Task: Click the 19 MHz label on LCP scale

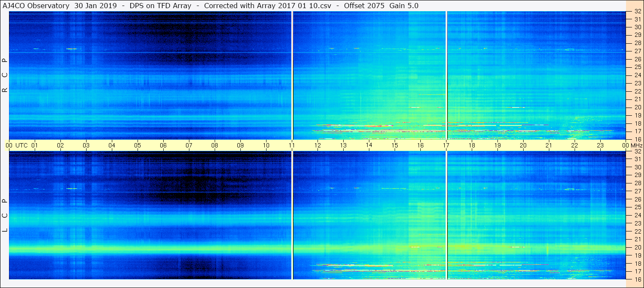Action: click(x=638, y=255)
